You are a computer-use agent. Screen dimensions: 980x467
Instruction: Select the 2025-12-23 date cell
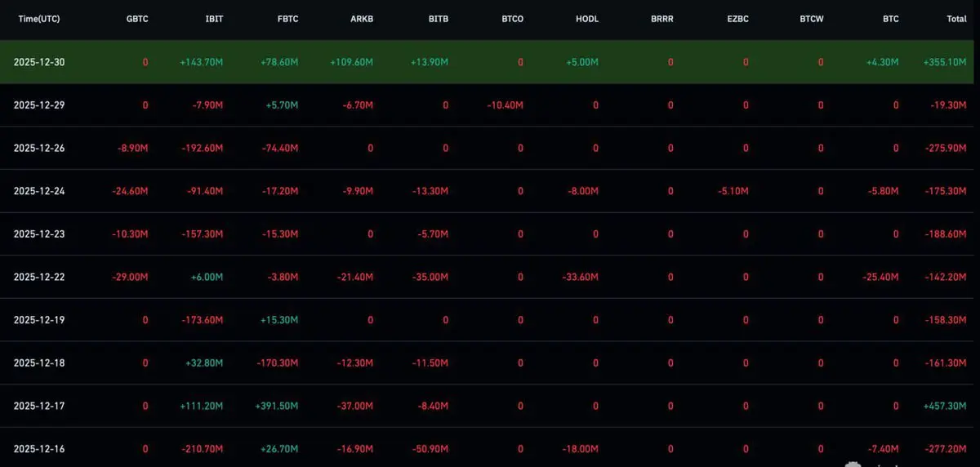39,234
